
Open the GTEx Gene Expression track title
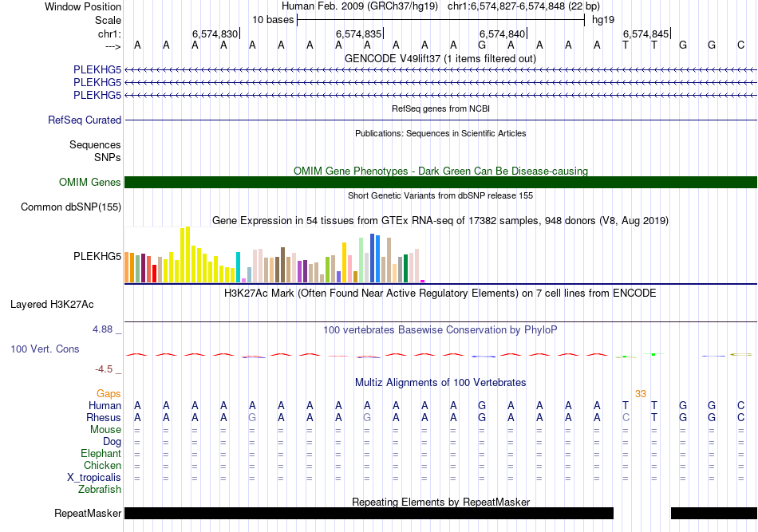440,221
